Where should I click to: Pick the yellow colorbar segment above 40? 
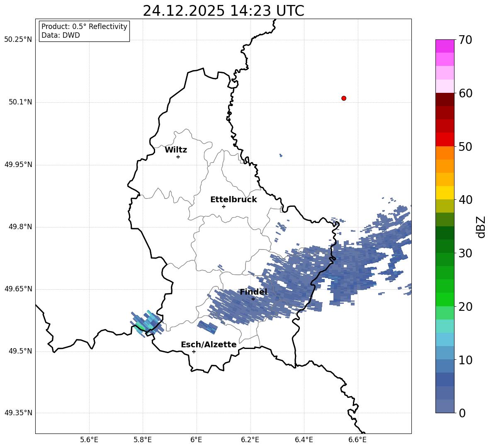pyautogui.click(x=445, y=193)
